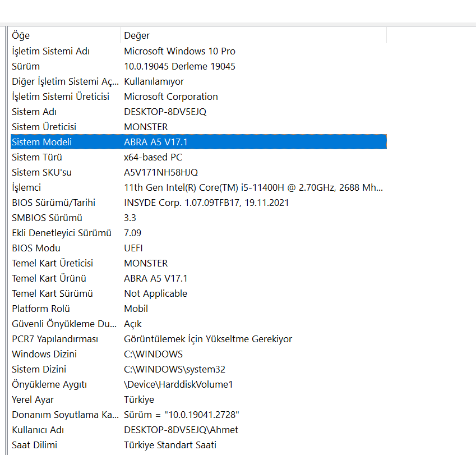
Task: Select highlighted Sistem Modeli row
Action: point(198,142)
